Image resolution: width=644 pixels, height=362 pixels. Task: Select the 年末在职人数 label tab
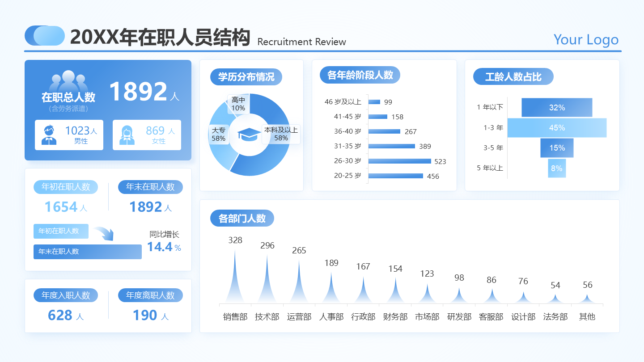(150, 187)
